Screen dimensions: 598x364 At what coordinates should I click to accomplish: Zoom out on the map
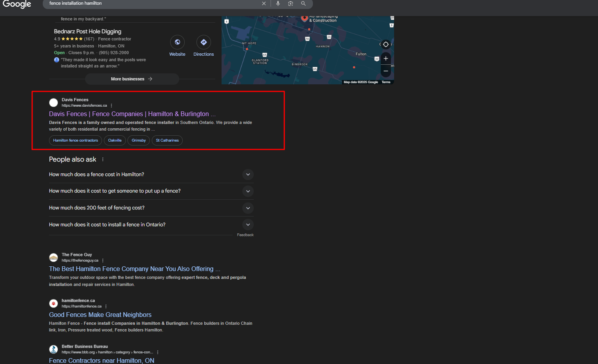click(386, 71)
